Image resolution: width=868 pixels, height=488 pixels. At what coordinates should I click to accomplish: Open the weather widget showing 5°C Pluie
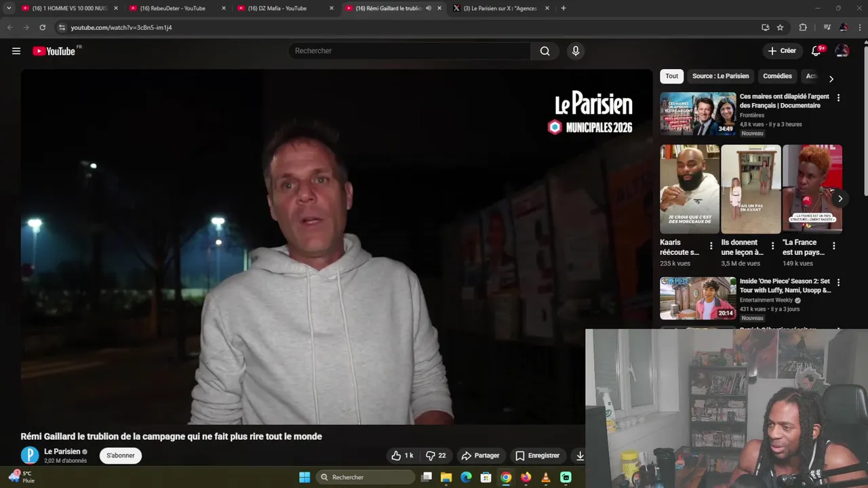(x=22, y=477)
